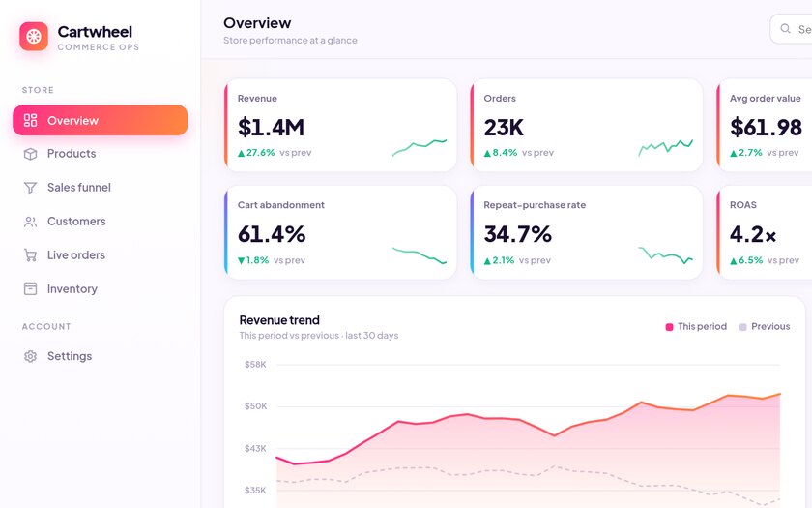Click the Revenue card sparkline
This screenshot has height=508, width=812.
[420, 147]
